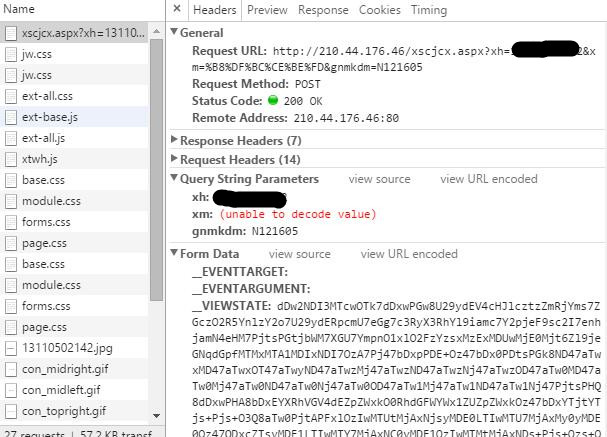Switch to the Headers tab
Viewport: 607px width, 437px height.
tap(214, 10)
